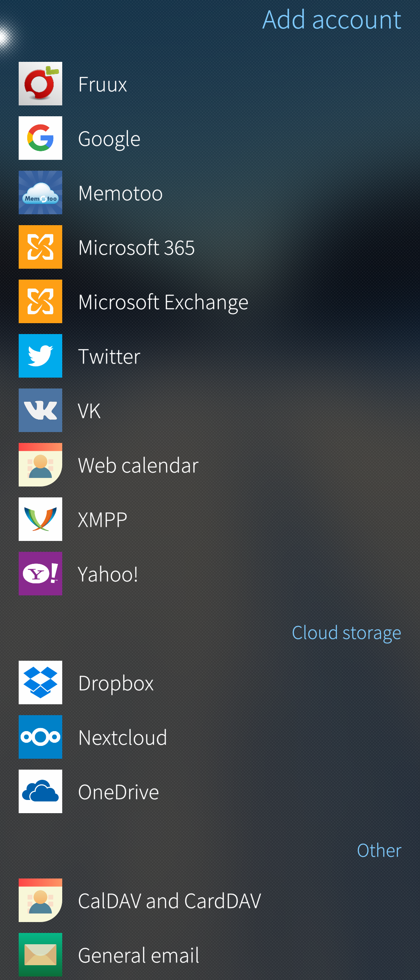Select the Web calendar entry
This screenshot has width=420, height=980.
tap(138, 465)
